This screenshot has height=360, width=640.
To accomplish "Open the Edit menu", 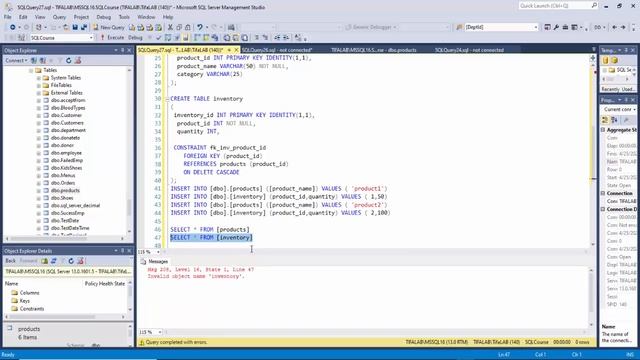I will click(23, 17).
